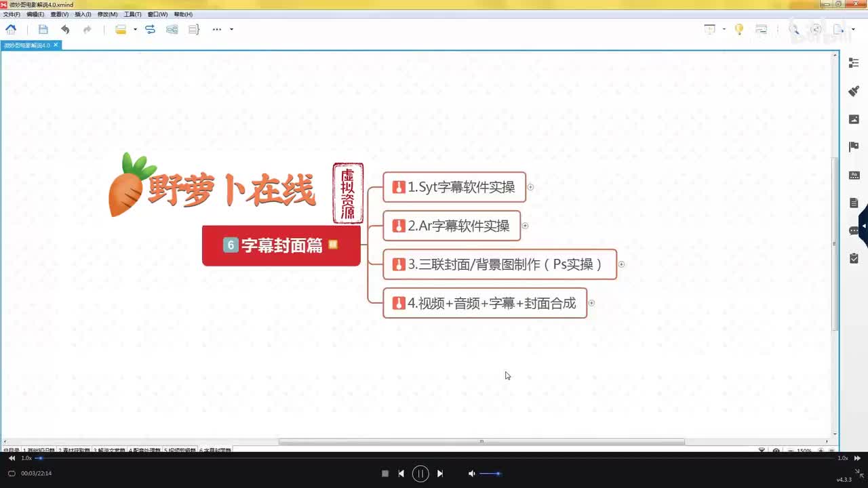The width and height of the screenshot is (868, 488).
Task: Open the 帮助(H) menu
Action: pyautogui.click(x=183, y=14)
